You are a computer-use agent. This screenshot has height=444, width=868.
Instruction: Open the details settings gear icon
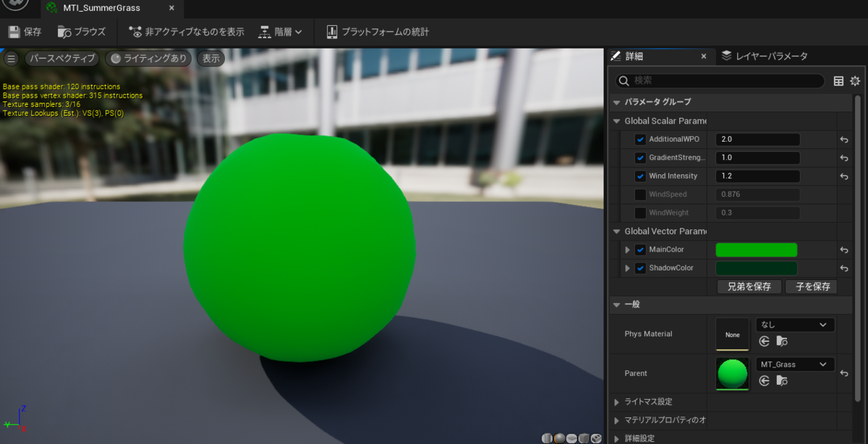pyautogui.click(x=855, y=81)
